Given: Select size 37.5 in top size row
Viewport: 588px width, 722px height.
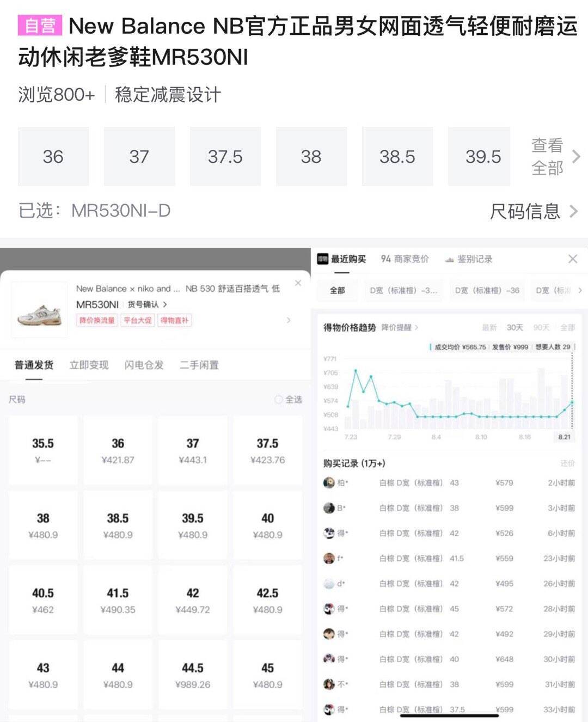Looking at the screenshot, I should coord(225,157).
